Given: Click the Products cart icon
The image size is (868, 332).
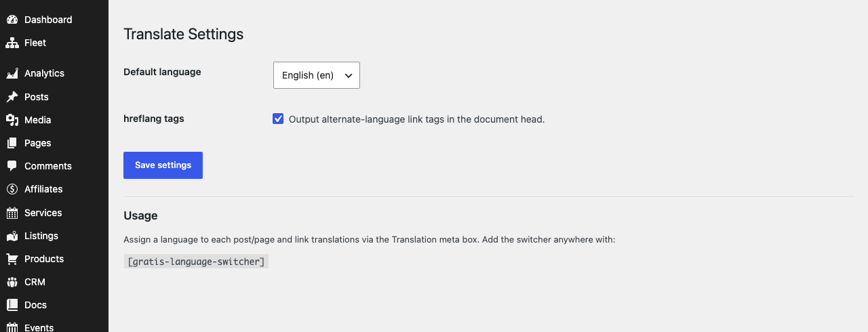Looking at the screenshot, I should pos(12,259).
